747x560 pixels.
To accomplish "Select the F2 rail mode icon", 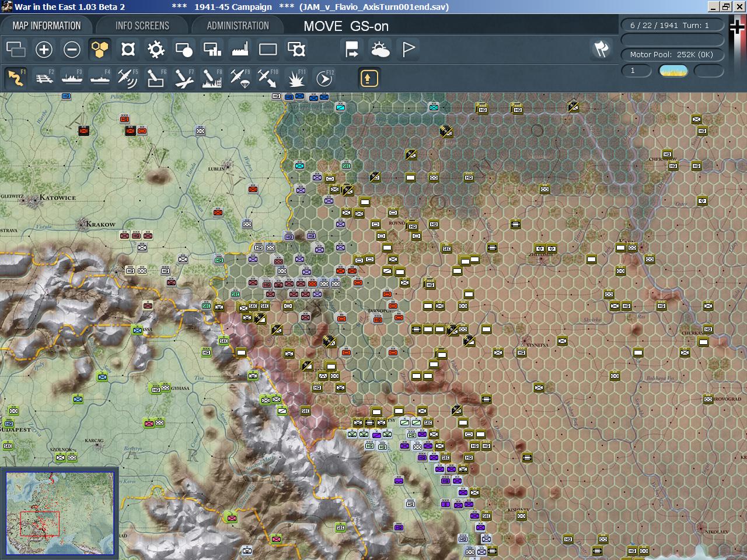I will [44, 78].
